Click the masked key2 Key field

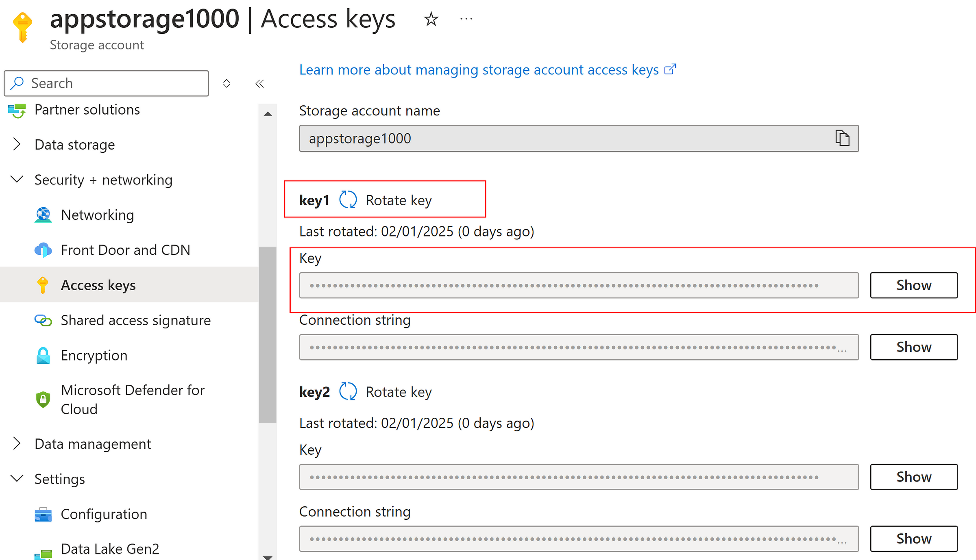pos(579,477)
